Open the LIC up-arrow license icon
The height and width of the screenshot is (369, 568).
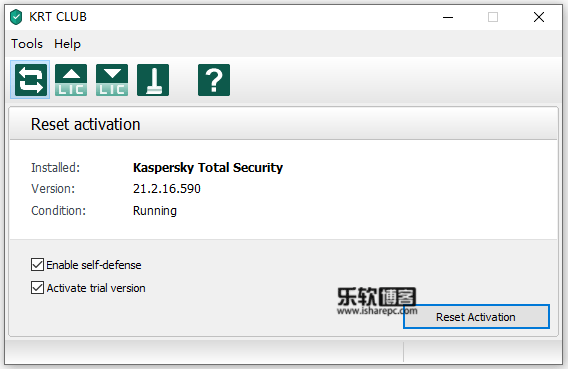tap(71, 80)
